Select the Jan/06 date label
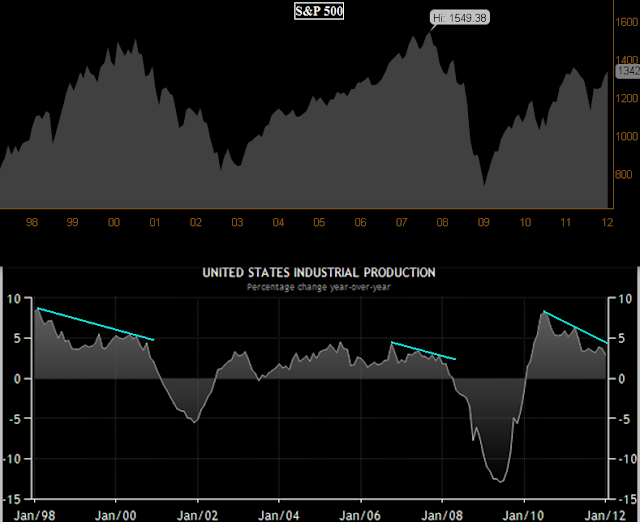This screenshot has width=640, height=522. pyautogui.click(x=360, y=515)
